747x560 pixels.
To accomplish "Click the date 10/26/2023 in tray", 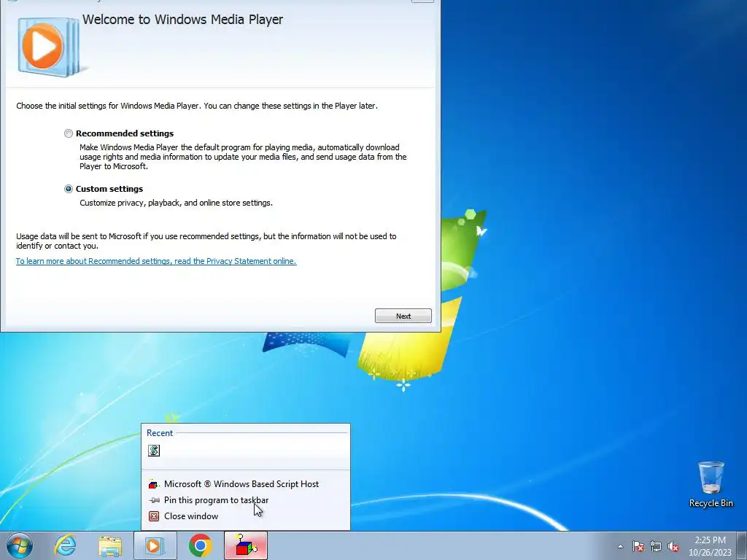I will click(x=710, y=553).
